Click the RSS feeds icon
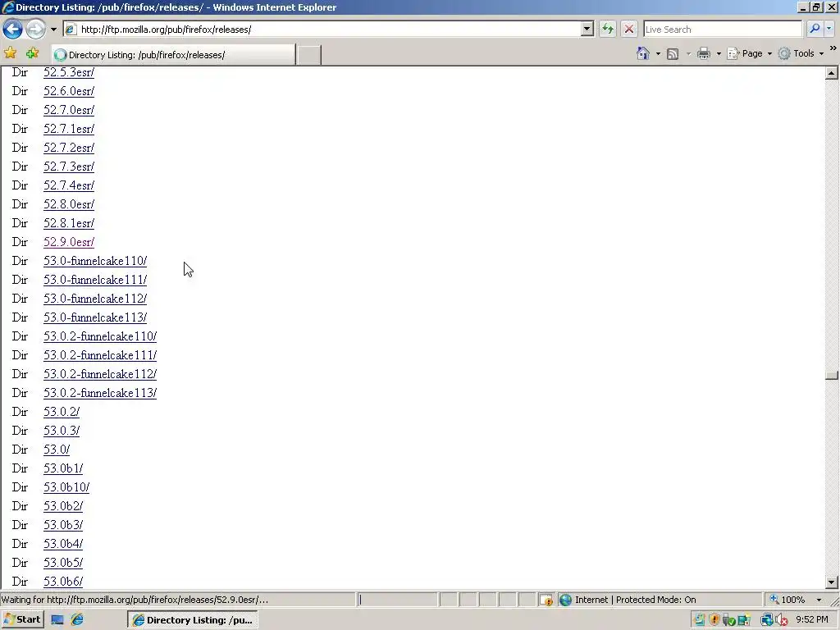 coord(673,53)
